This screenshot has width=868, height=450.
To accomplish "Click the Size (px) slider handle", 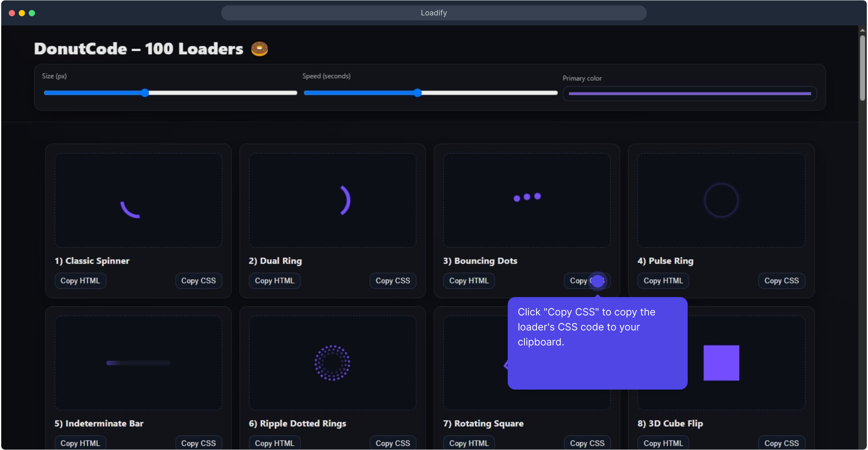I will coord(145,93).
